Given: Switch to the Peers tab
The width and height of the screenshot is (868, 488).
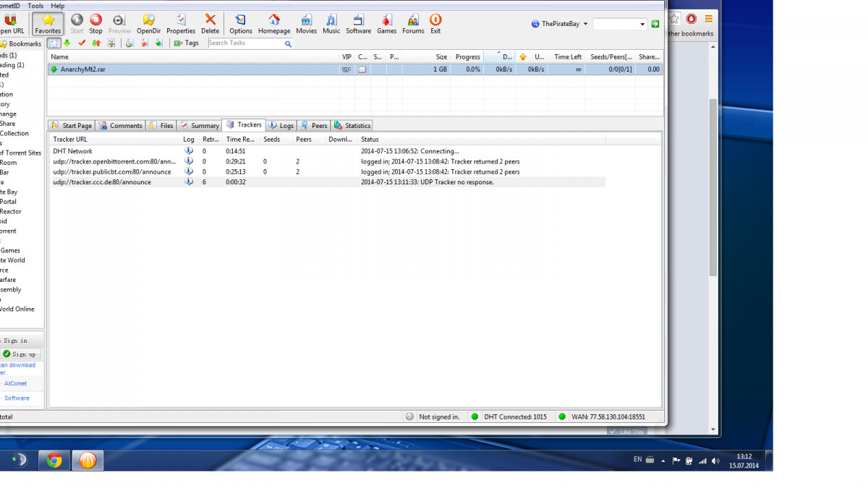Looking at the screenshot, I should pos(314,125).
